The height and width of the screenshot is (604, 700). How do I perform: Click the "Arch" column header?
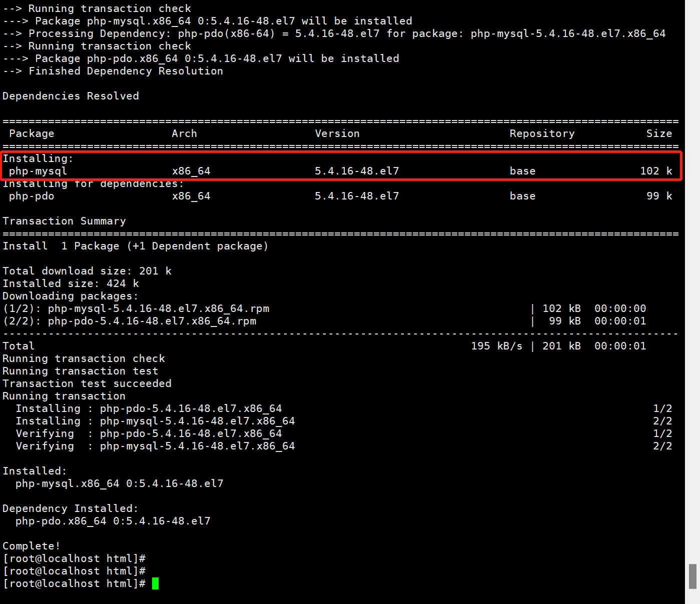coord(185,133)
